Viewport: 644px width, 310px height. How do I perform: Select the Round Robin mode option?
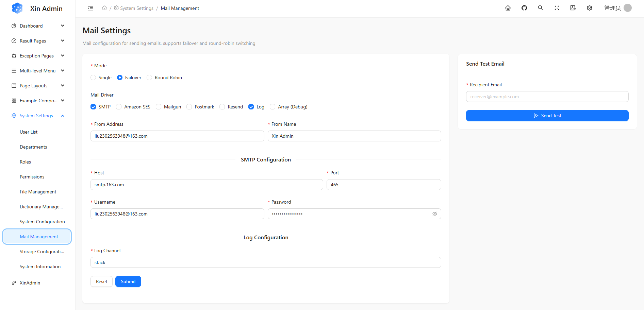click(x=150, y=77)
